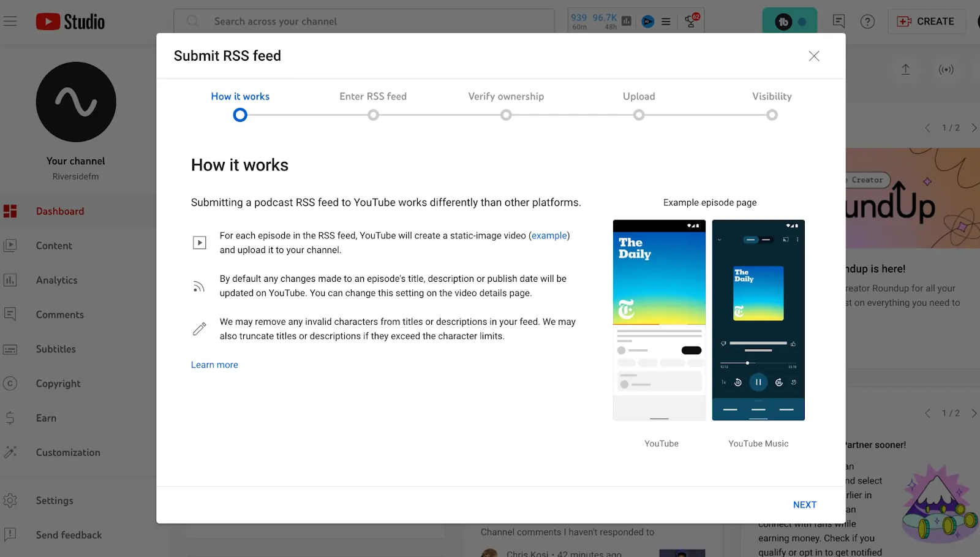980x557 pixels.
Task: Go to previous card in top 1/2 carousel
Action: tap(927, 128)
